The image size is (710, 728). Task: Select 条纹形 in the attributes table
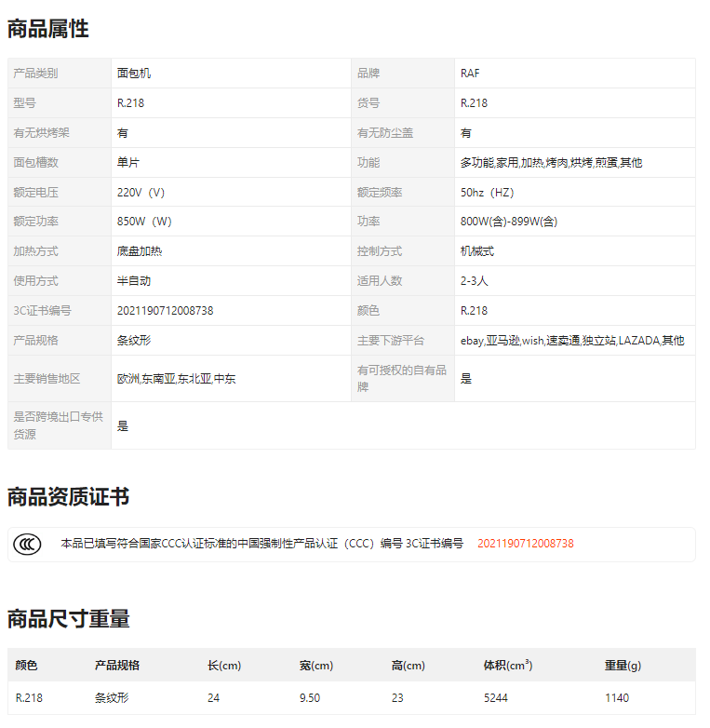(x=134, y=341)
